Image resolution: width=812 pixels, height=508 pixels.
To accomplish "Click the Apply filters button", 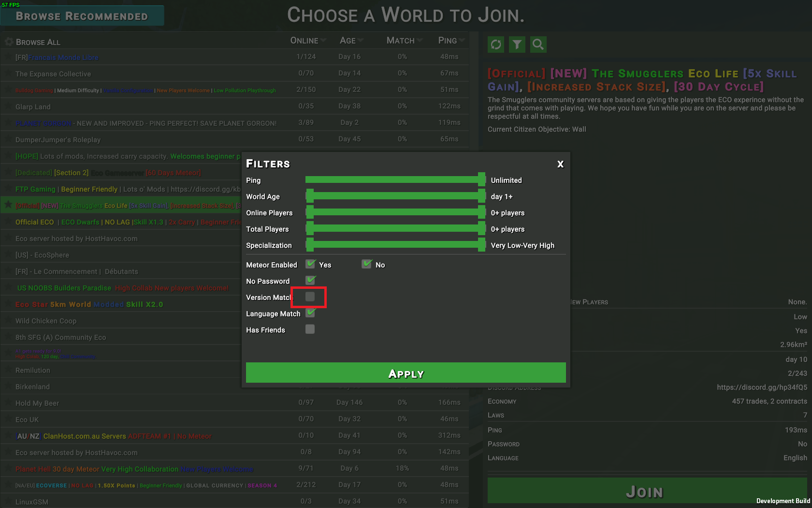I will [x=406, y=373].
